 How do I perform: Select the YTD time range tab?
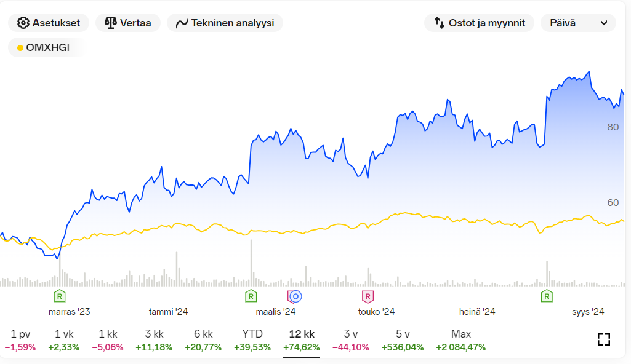pos(252,340)
